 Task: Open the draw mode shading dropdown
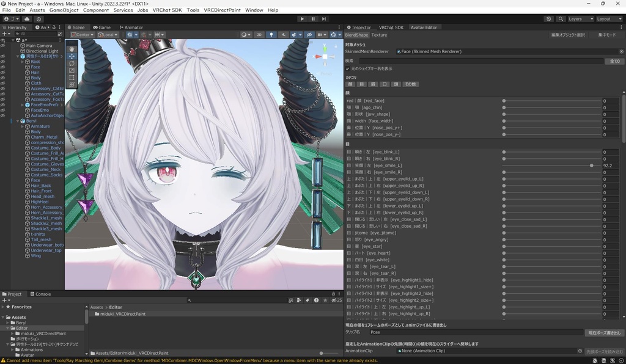click(x=246, y=35)
